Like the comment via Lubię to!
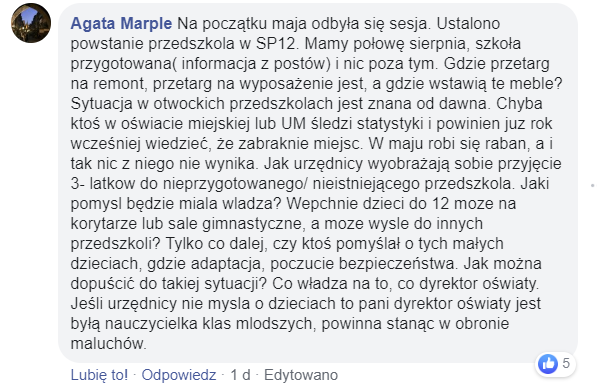Screen dimensions: 597x390 tap(99, 375)
